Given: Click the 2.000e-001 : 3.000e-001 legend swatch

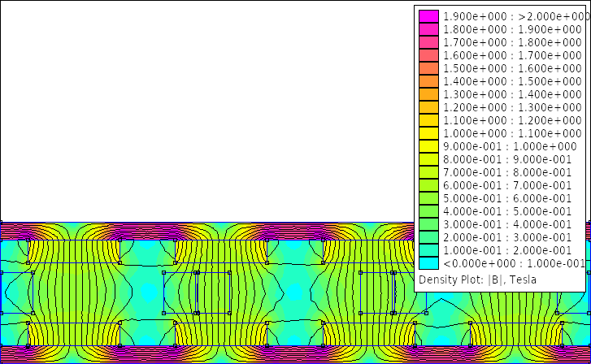Looking at the screenshot, I should click(428, 237).
